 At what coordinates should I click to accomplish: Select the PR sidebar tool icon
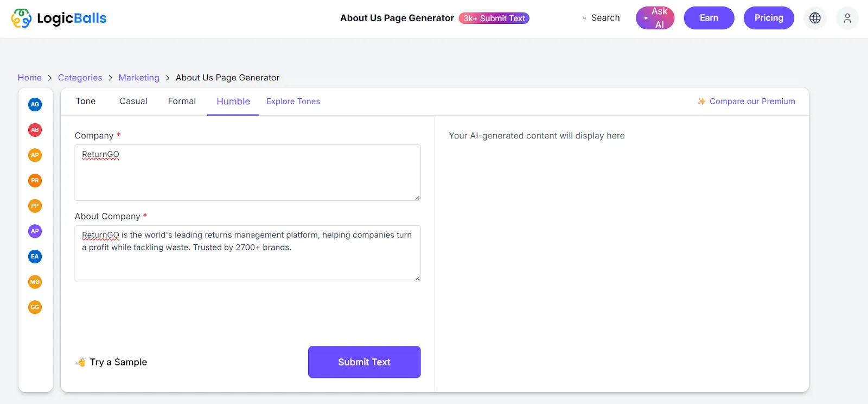coord(35,180)
